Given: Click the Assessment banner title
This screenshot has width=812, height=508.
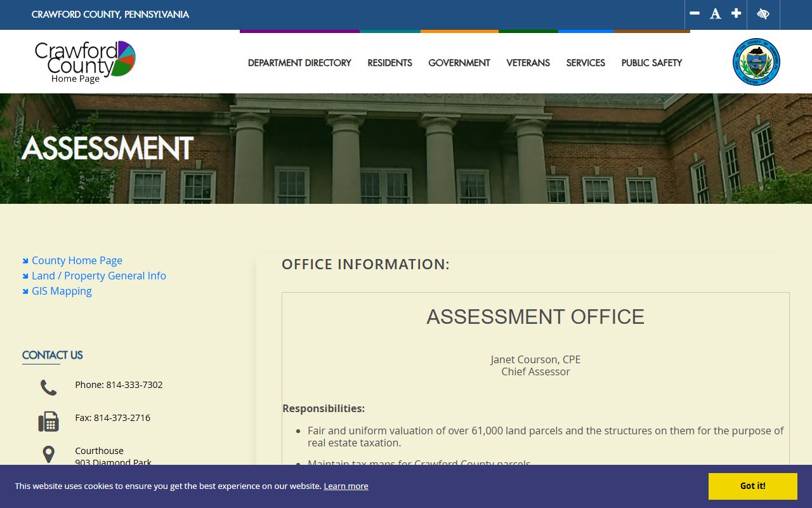Looking at the screenshot, I should [107, 149].
